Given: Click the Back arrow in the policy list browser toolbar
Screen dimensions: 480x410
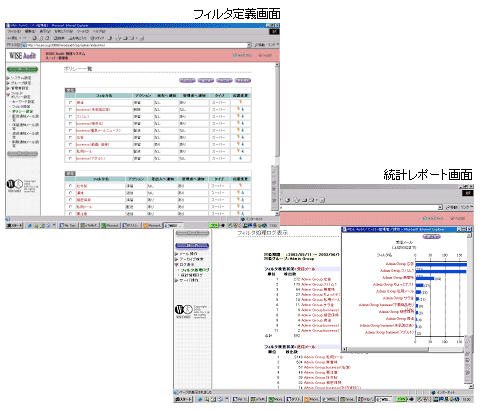Looking at the screenshot, I should 11,38.
